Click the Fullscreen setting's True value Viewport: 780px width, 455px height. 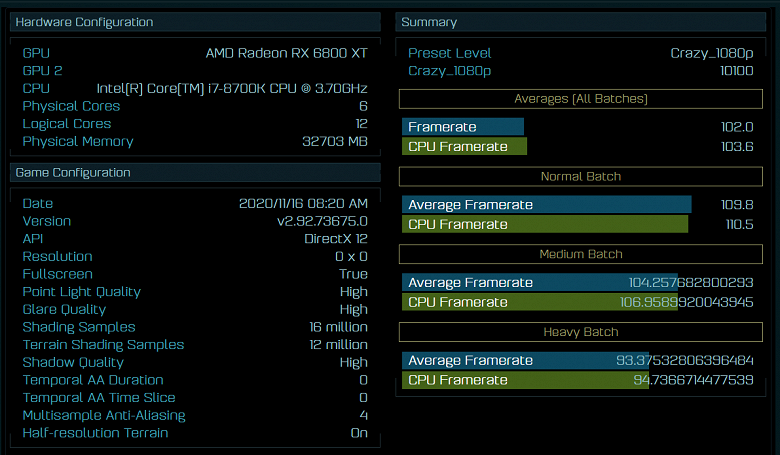353,274
